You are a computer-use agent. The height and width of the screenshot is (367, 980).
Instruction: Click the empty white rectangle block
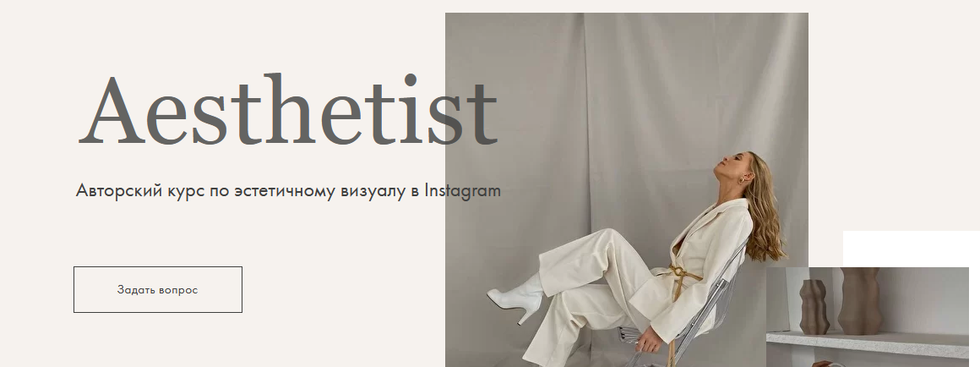(x=912, y=249)
